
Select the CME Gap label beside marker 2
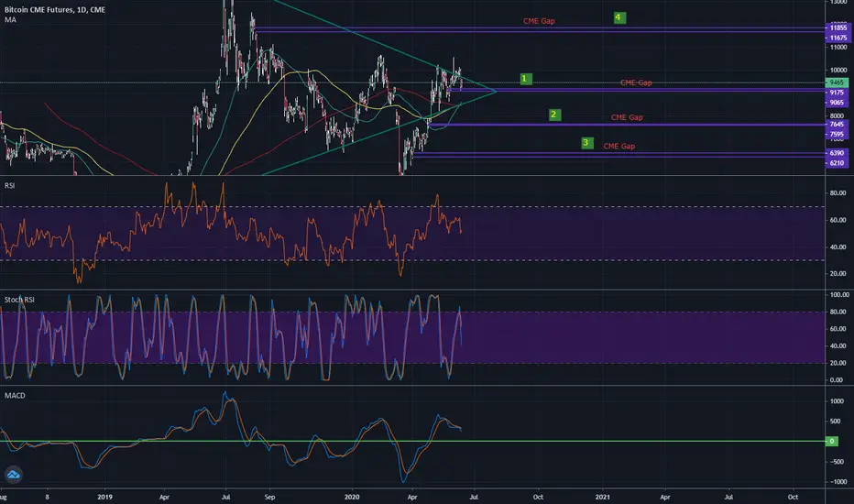627,117
